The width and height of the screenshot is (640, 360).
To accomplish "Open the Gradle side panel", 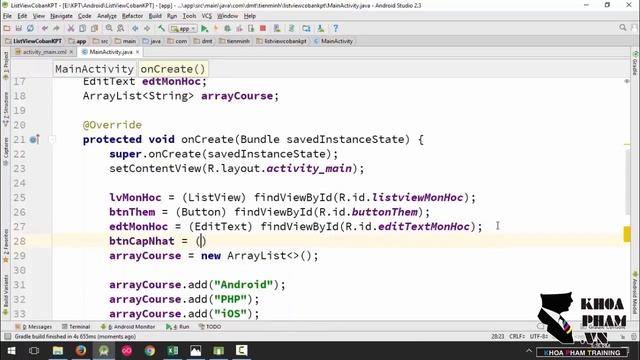I will pos(635,63).
